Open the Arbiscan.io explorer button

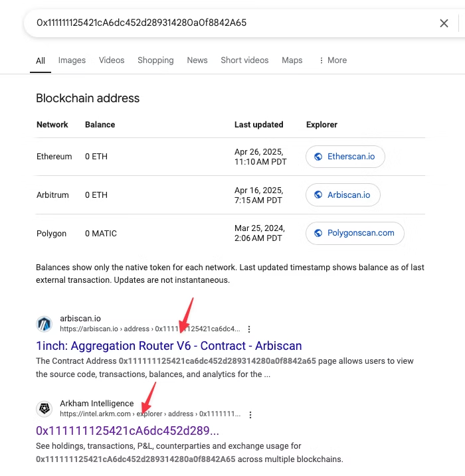click(343, 195)
